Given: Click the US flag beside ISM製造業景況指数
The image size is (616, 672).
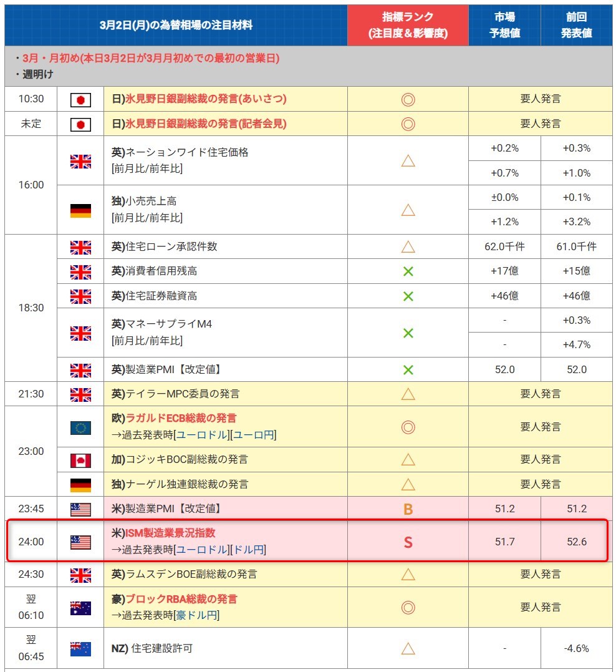Looking at the screenshot, I should click(x=80, y=542).
